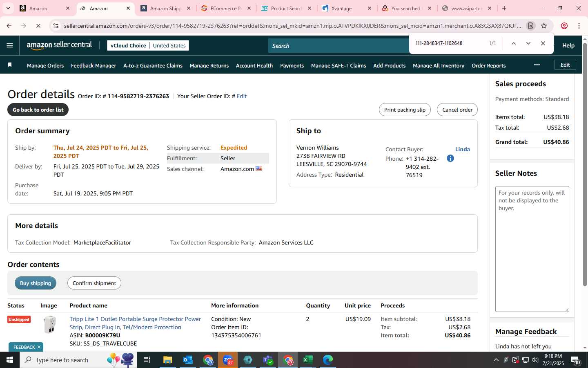Open Payments menu item

click(x=292, y=65)
